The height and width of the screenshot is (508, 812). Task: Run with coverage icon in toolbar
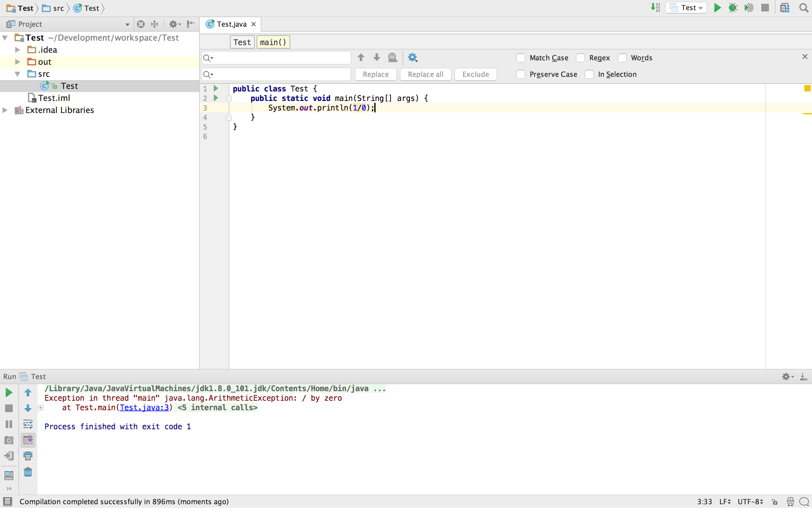pos(749,8)
